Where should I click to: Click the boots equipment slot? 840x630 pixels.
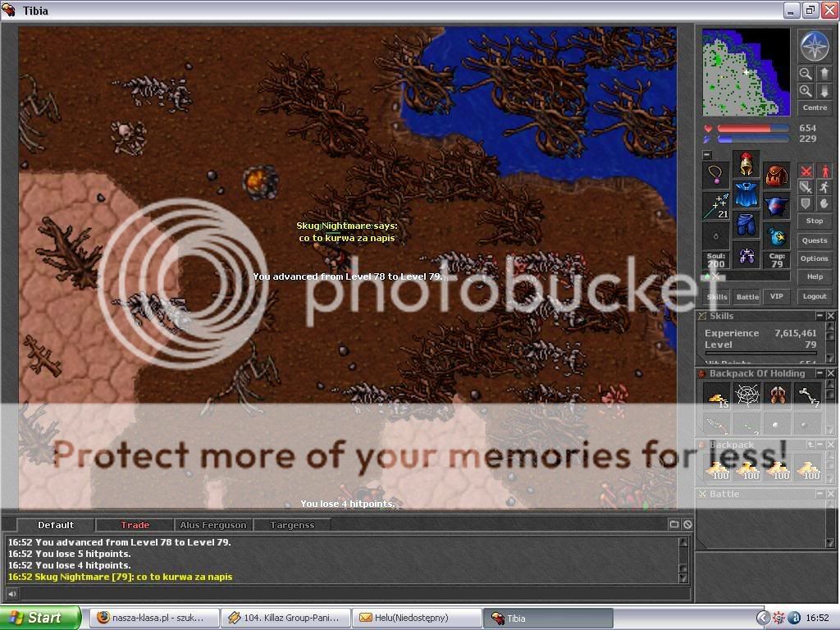pos(746,256)
